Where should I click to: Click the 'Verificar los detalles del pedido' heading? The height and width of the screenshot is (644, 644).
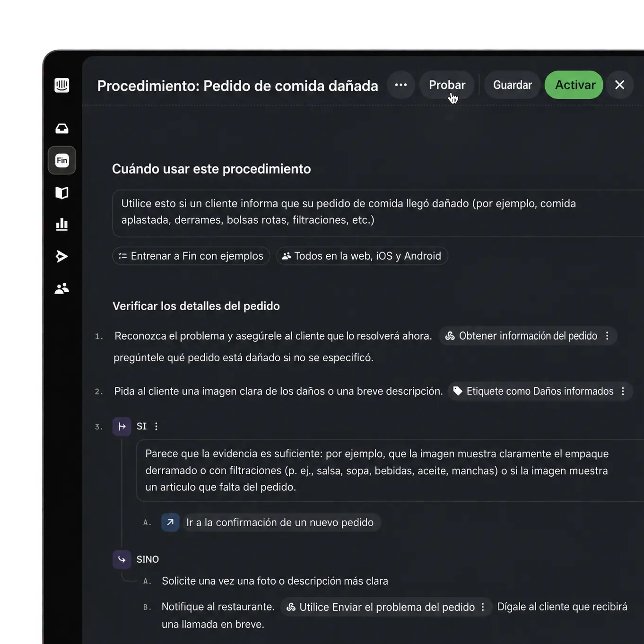pyautogui.click(x=196, y=306)
